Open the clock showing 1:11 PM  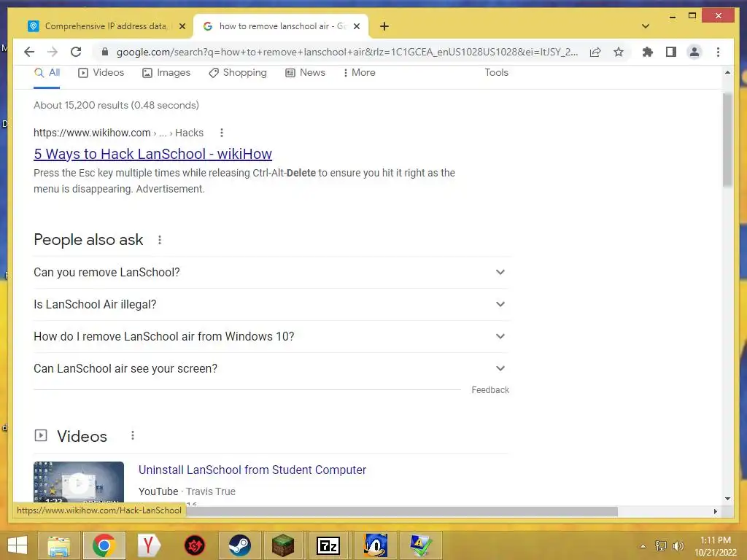click(716, 546)
